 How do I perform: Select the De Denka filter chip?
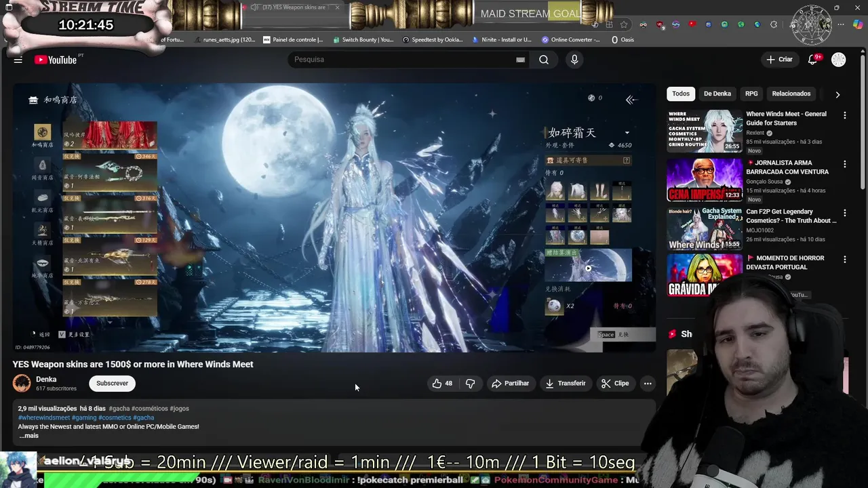coord(717,94)
